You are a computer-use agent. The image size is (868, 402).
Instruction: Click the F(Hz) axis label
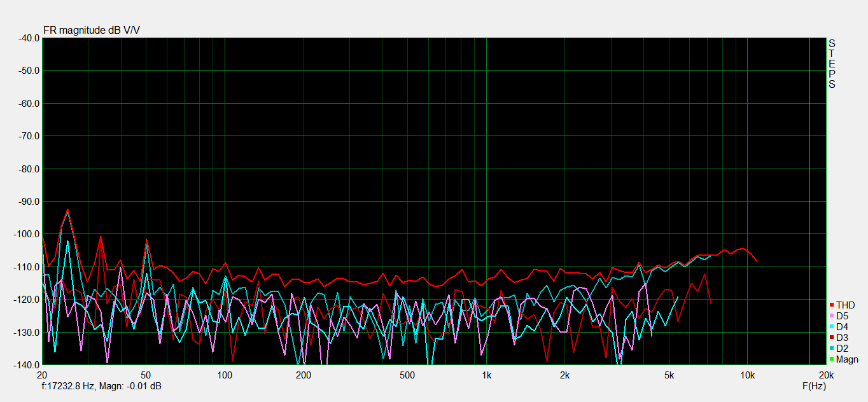coord(814,386)
